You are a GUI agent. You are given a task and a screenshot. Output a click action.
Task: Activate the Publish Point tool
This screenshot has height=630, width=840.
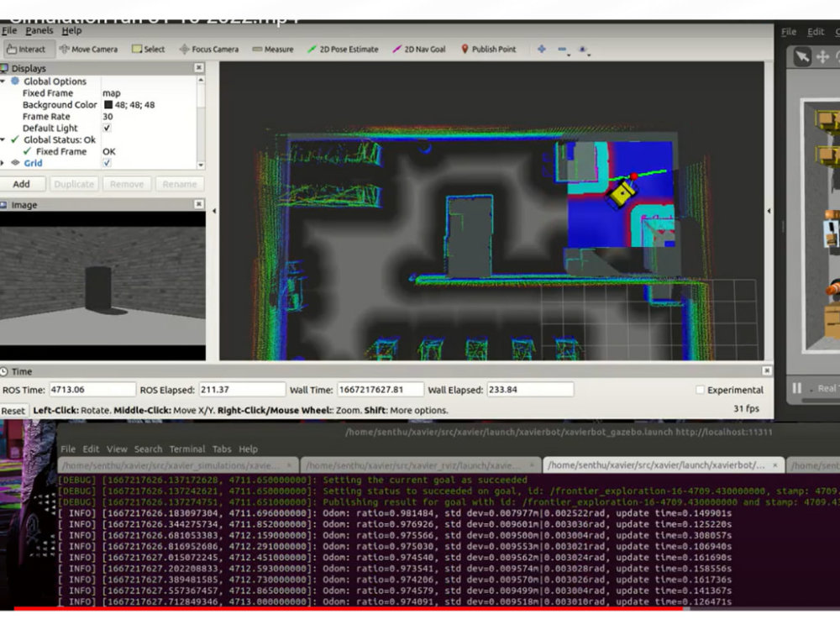[x=489, y=50]
